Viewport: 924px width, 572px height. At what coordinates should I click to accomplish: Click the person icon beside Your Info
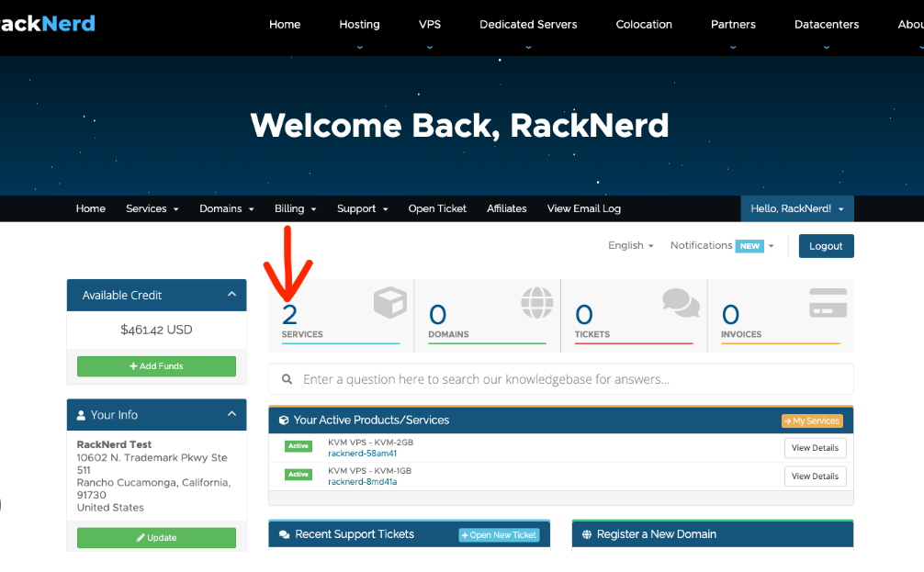[x=82, y=415]
